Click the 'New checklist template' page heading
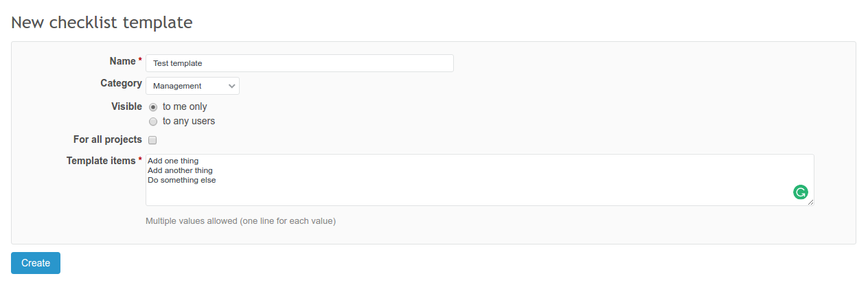Screen dimensions: 868x285 (102, 22)
